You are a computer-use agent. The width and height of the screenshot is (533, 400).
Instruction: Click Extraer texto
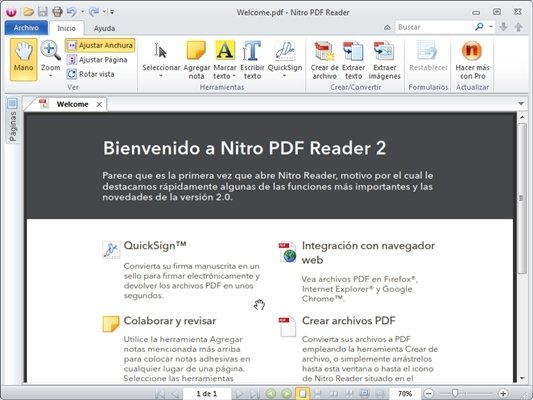353,60
